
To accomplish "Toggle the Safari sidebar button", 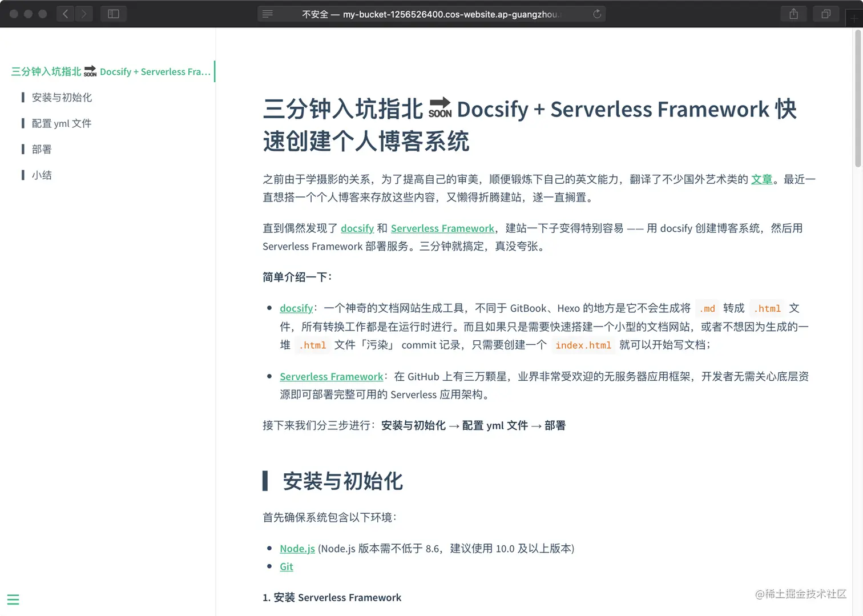I will [114, 14].
